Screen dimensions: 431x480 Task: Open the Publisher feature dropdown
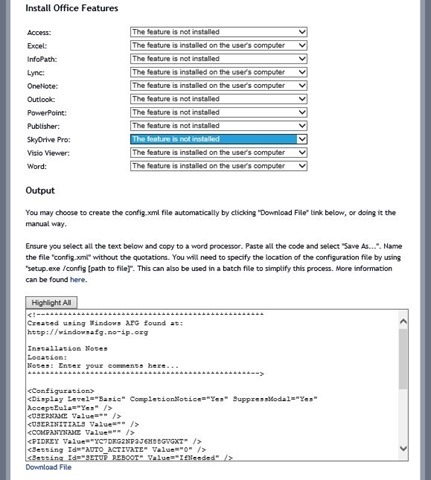pos(219,126)
